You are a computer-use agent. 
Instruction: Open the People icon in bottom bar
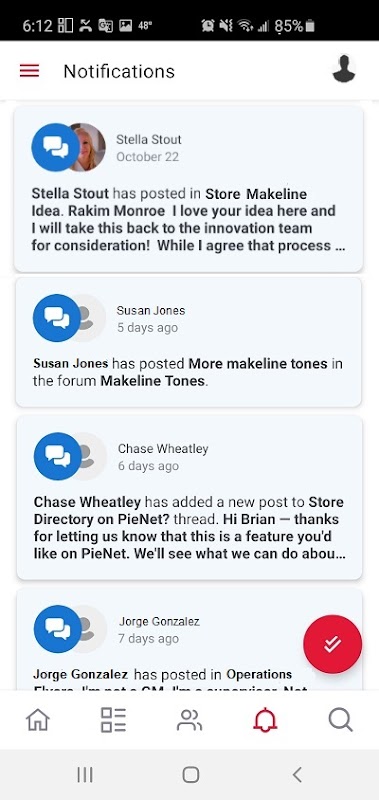pos(189,720)
